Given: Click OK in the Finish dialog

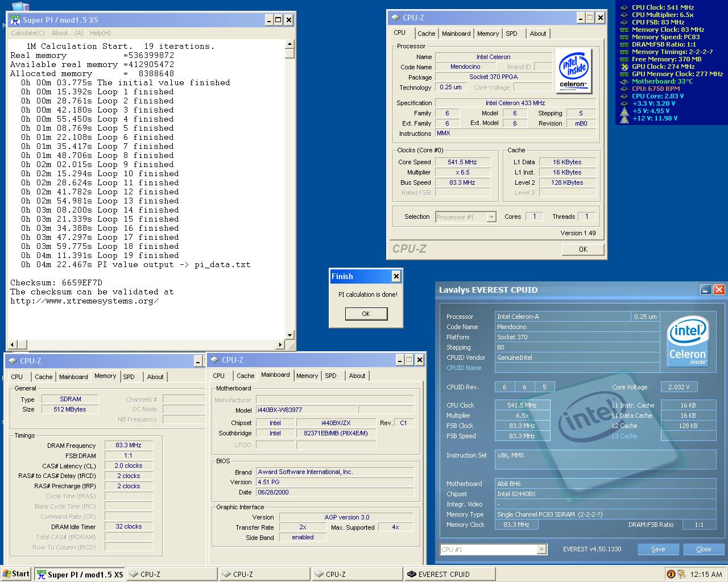Looking at the screenshot, I should (366, 314).
